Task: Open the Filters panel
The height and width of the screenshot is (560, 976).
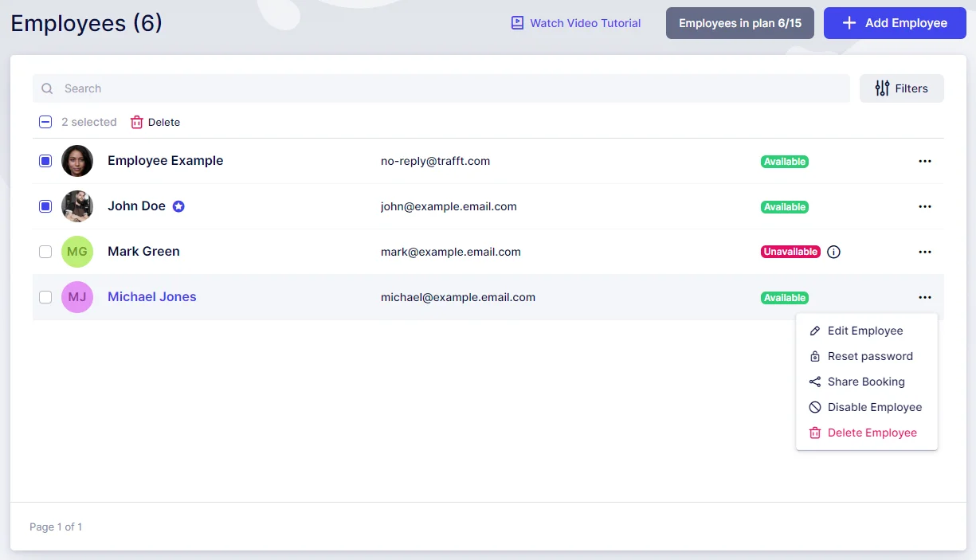Action: point(901,88)
